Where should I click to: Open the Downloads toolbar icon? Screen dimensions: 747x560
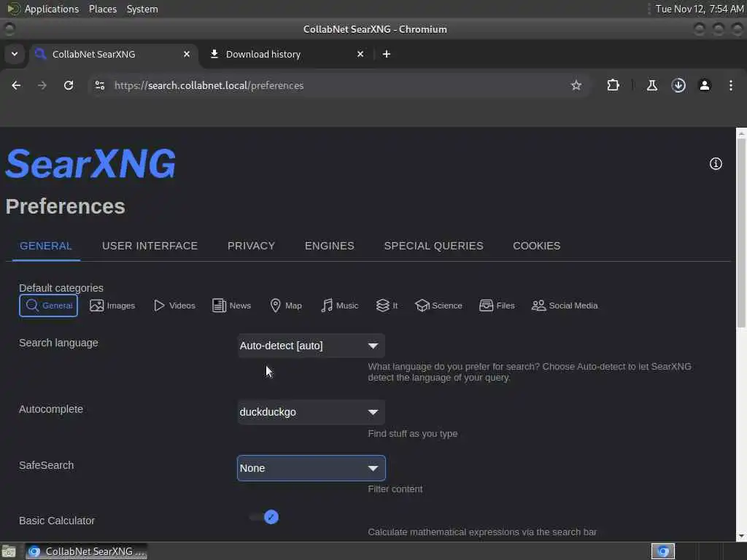pyautogui.click(x=678, y=85)
